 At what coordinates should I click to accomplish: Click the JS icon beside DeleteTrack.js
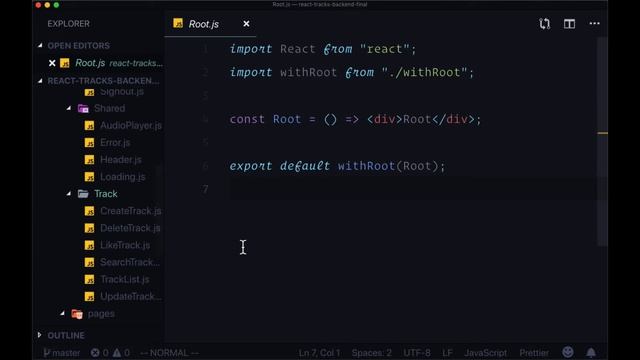coord(89,228)
